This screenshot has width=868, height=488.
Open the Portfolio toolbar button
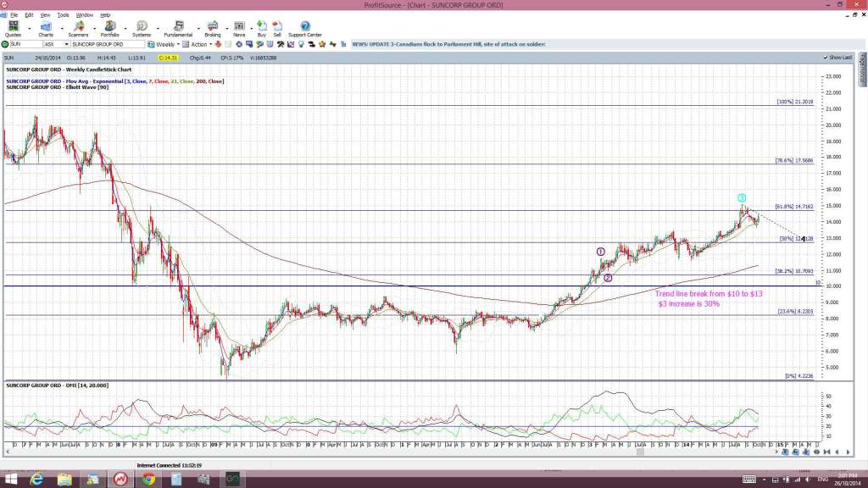(x=110, y=29)
